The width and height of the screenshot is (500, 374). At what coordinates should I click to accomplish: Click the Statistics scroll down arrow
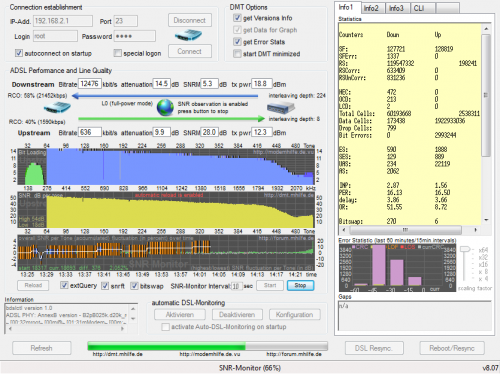click(486, 220)
